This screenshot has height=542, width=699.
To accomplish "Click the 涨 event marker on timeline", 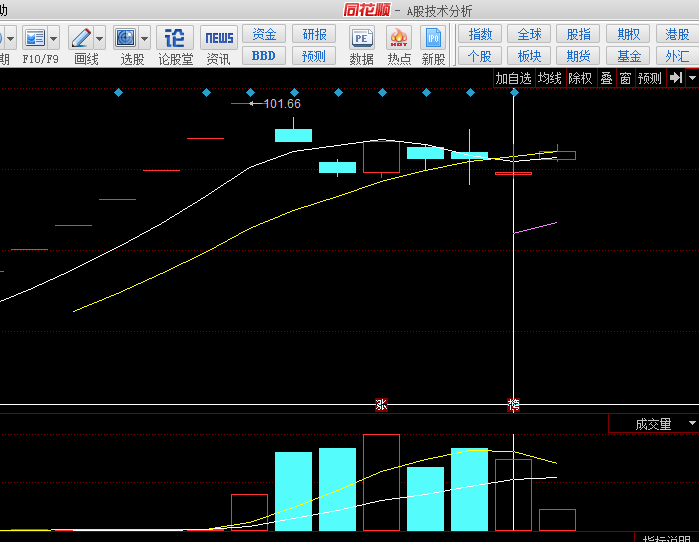I will 380,404.
